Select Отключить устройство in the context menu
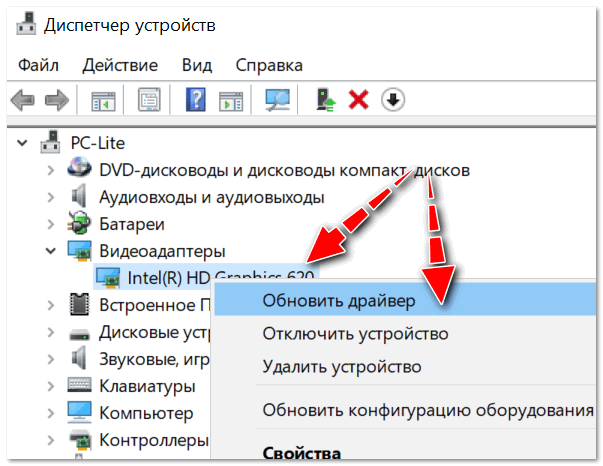This screenshot has height=466, width=603. tap(355, 333)
